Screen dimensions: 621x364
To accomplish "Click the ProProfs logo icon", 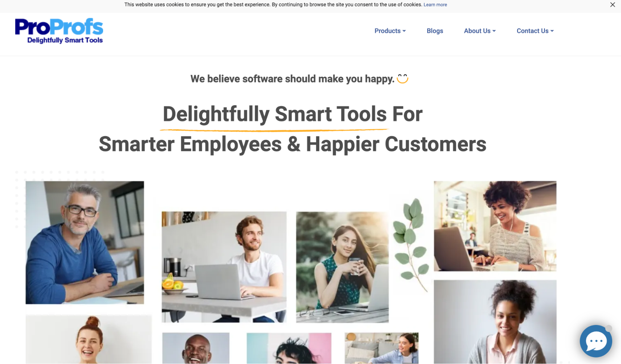I will [59, 31].
